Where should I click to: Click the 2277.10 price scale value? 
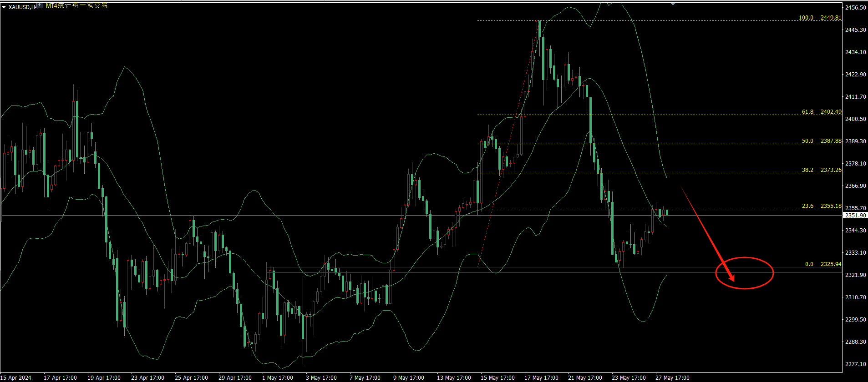(855, 364)
